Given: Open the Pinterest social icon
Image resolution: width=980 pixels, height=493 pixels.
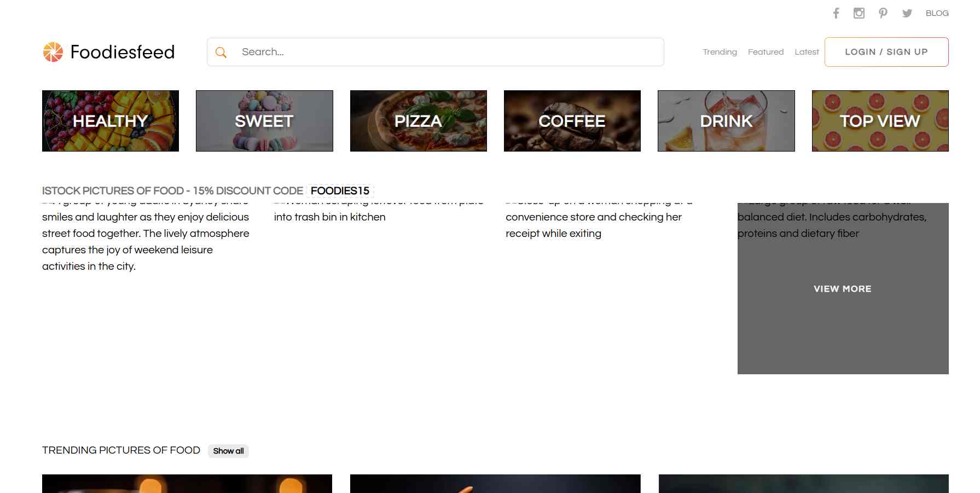Looking at the screenshot, I should (883, 13).
